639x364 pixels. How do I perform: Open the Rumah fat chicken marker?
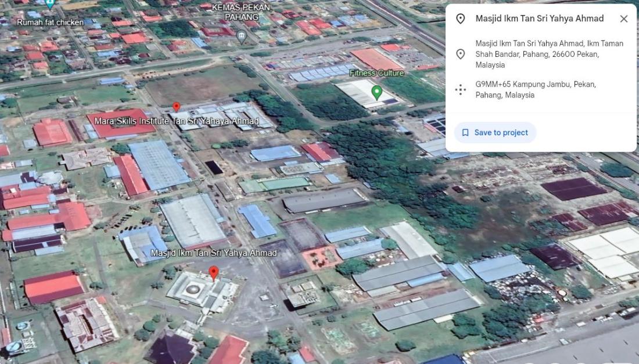50,5
